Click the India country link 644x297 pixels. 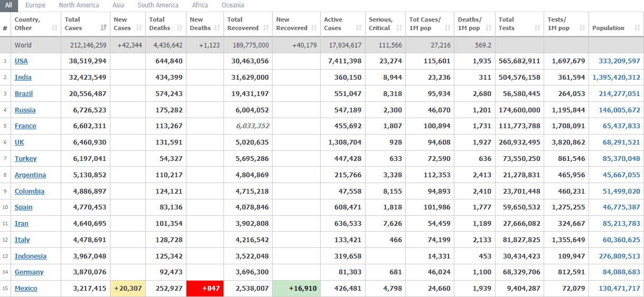click(x=23, y=78)
